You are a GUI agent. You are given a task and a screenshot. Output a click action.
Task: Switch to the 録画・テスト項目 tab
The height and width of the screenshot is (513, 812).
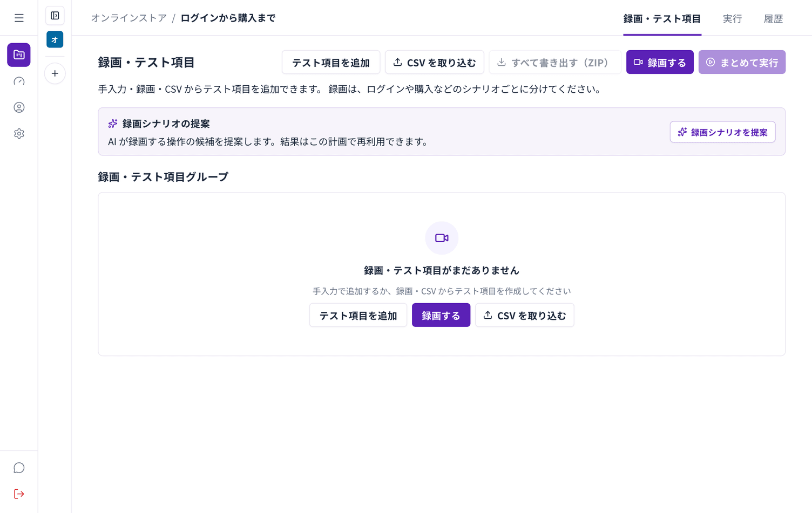click(x=662, y=19)
